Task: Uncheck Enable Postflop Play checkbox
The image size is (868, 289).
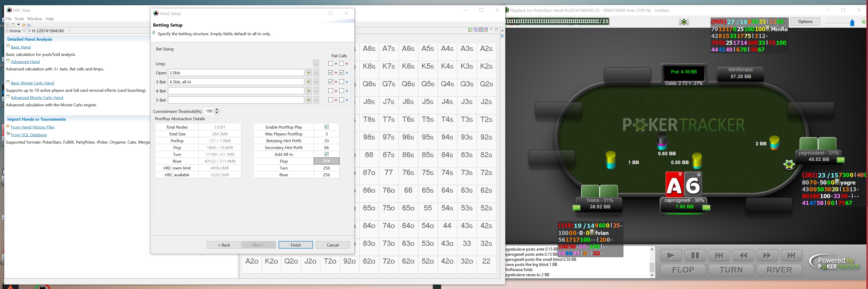Action: (x=327, y=127)
